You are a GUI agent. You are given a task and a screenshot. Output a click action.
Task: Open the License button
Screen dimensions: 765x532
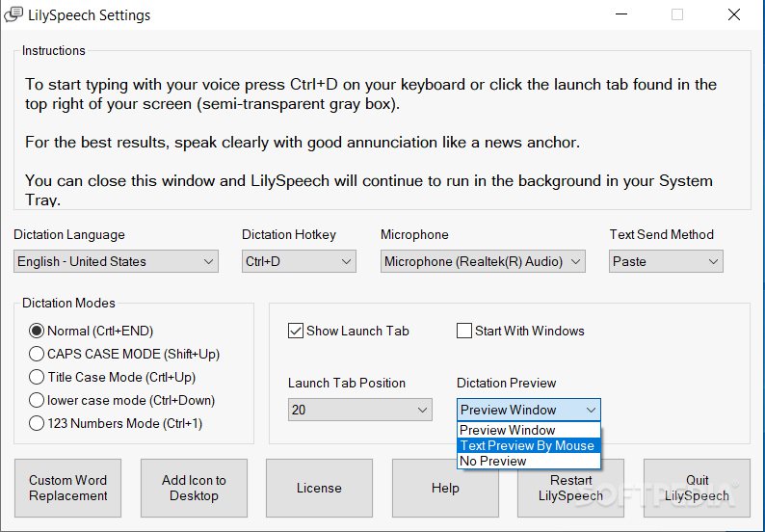coord(319,488)
